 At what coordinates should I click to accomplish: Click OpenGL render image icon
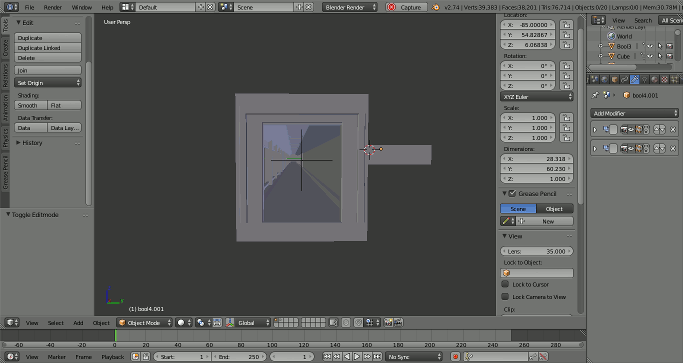coord(388,323)
